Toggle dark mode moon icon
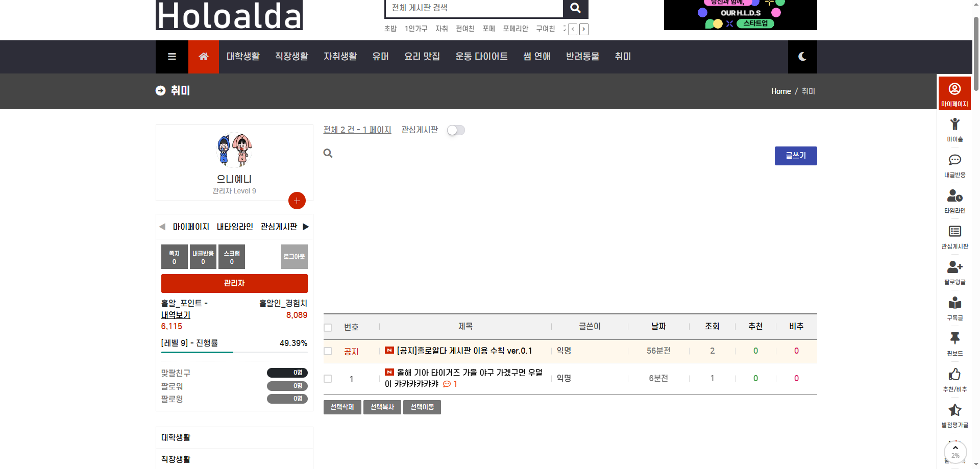The height and width of the screenshot is (469, 980). [x=802, y=57]
